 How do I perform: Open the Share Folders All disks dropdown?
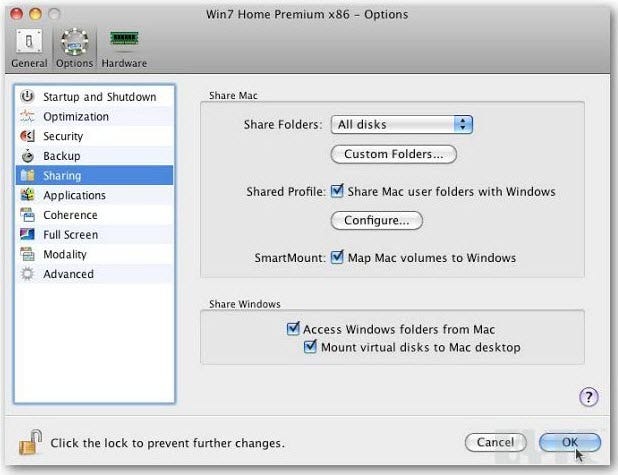(x=401, y=125)
